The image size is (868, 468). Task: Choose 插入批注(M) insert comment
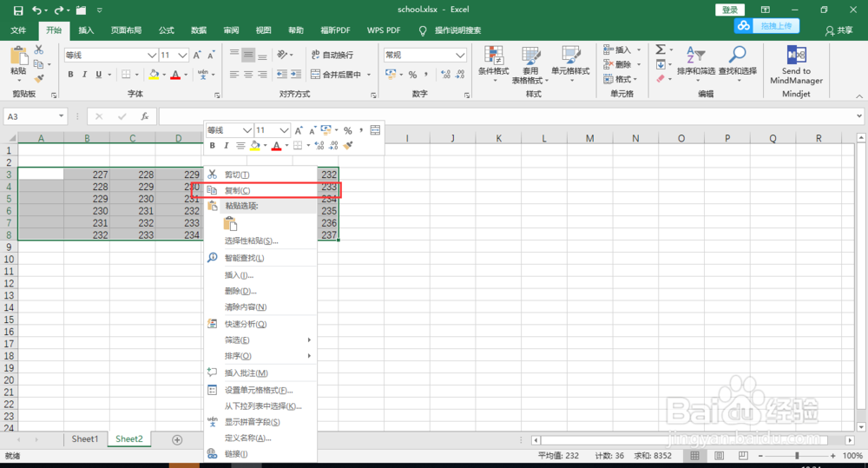[260, 372]
